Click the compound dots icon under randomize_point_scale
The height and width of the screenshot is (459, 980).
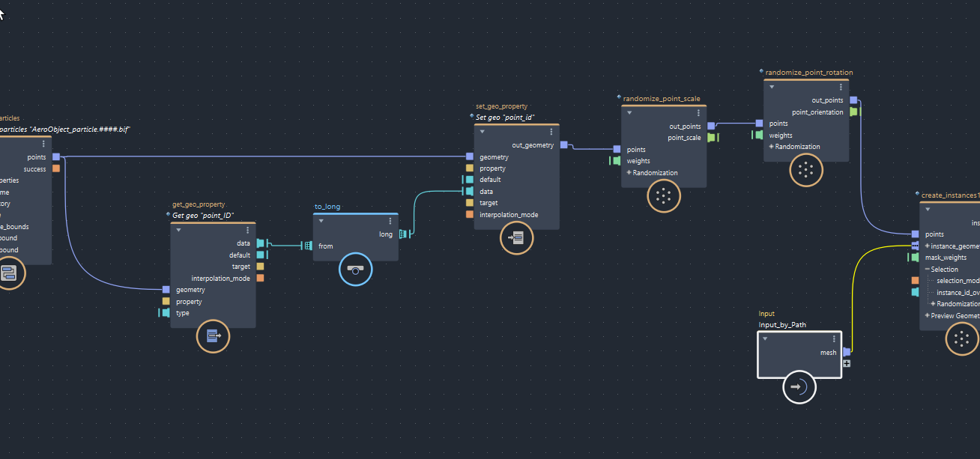coord(663,195)
